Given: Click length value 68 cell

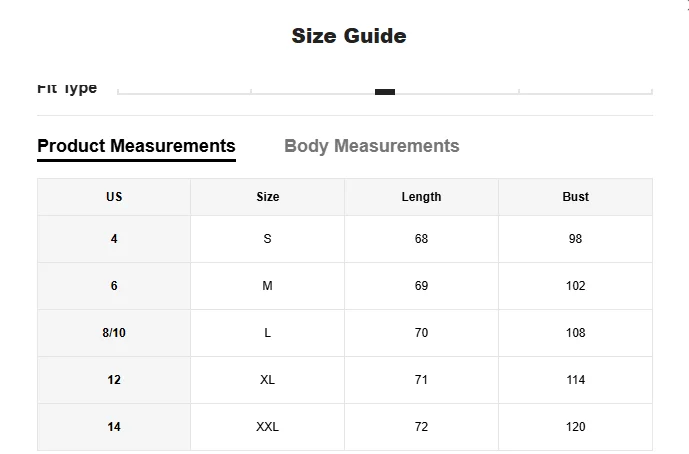Looking at the screenshot, I should pyautogui.click(x=421, y=239).
